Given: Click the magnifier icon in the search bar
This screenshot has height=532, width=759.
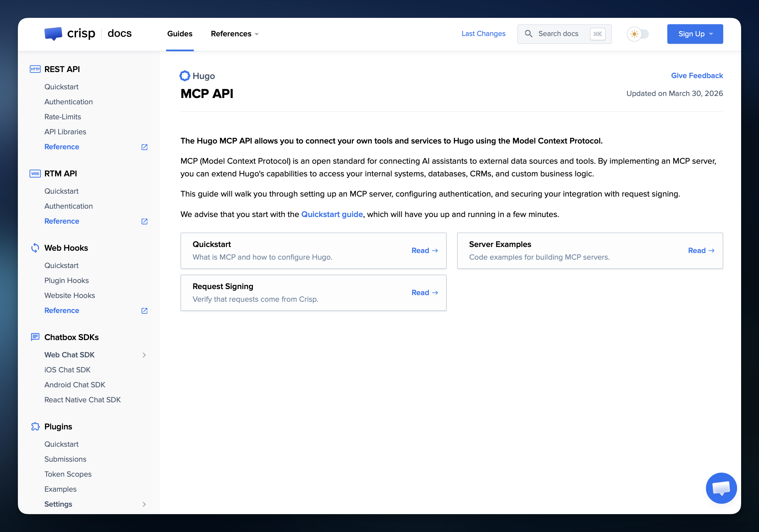Looking at the screenshot, I should [529, 34].
